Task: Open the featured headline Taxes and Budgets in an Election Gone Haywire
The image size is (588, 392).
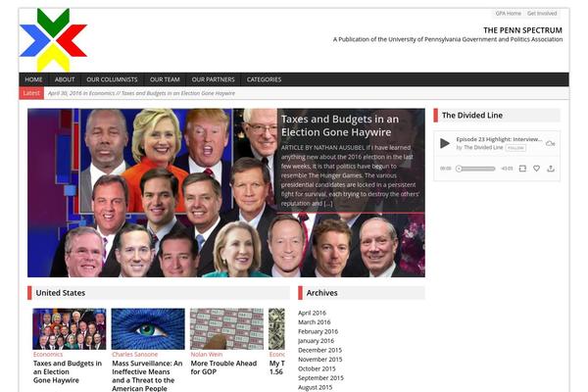Action: [340, 125]
